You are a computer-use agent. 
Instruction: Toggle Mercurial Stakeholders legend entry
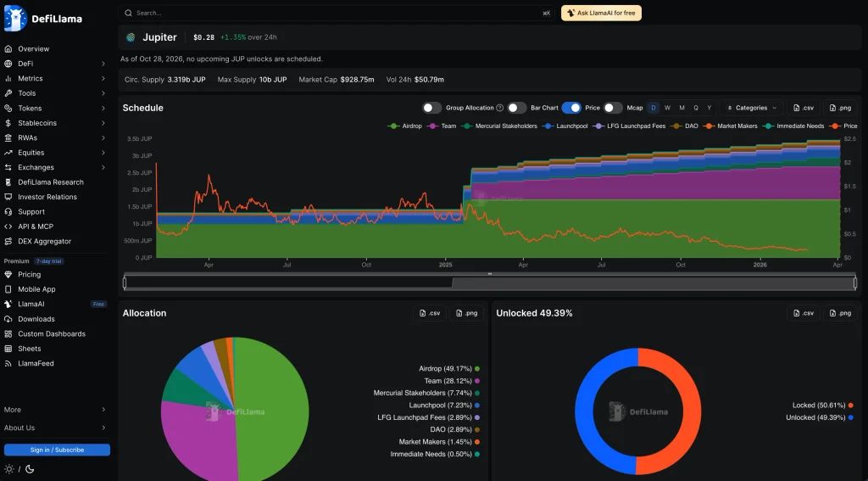pos(499,126)
